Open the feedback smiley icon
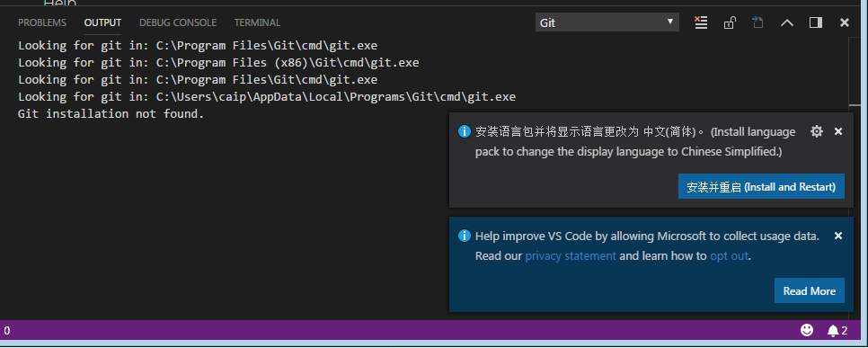The width and height of the screenshot is (868, 348). click(x=807, y=330)
